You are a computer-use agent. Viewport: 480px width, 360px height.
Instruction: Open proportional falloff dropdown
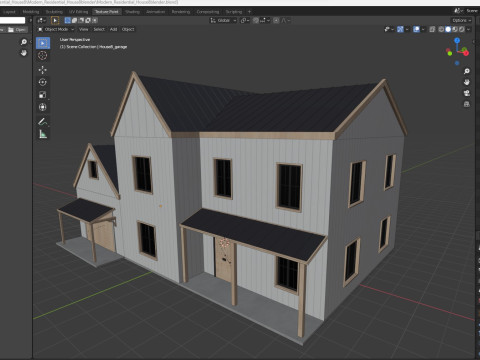tap(286, 20)
